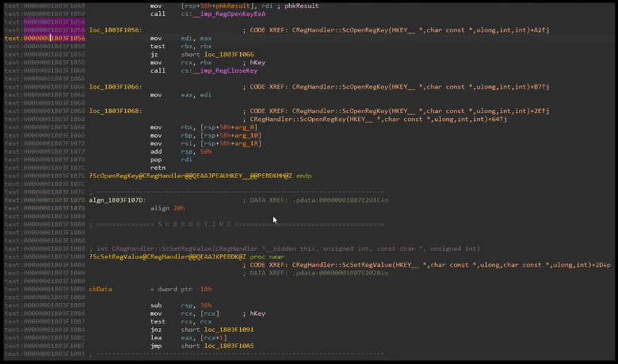Select the loc_1803F1056 label
This screenshot has height=364, width=618.
(115, 29)
